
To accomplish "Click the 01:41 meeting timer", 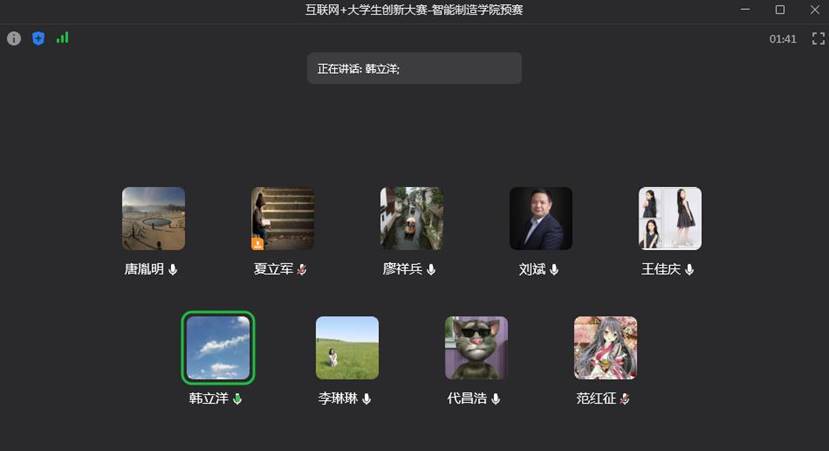I will coord(782,39).
